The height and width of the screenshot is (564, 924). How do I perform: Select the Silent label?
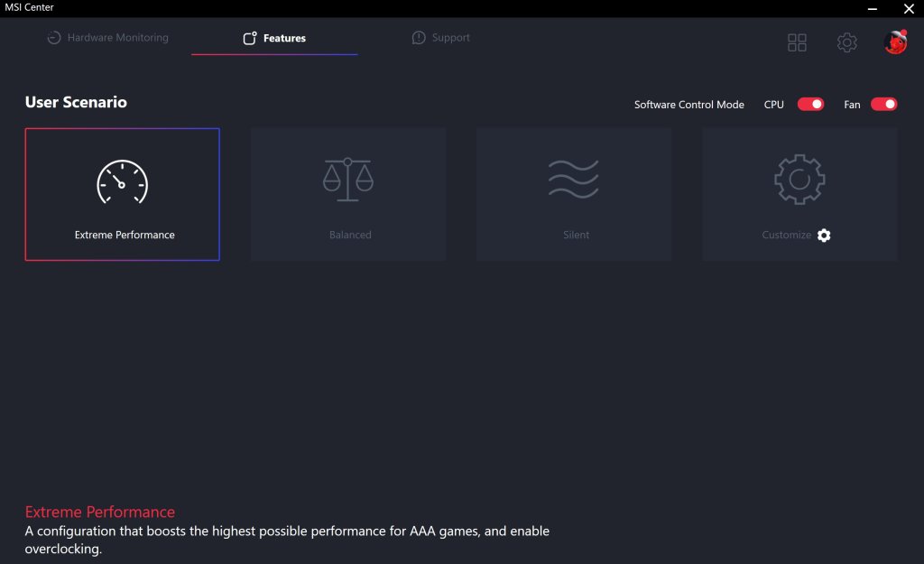pos(576,235)
